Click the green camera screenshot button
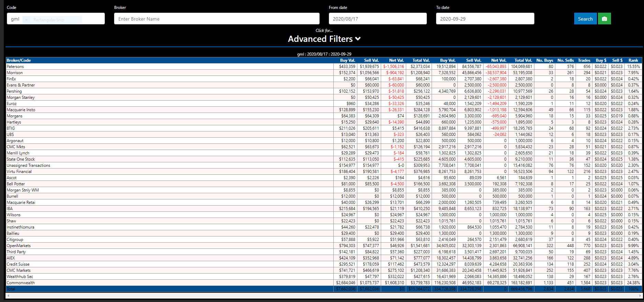The width and height of the screenshot is (644, 302). 604,19
